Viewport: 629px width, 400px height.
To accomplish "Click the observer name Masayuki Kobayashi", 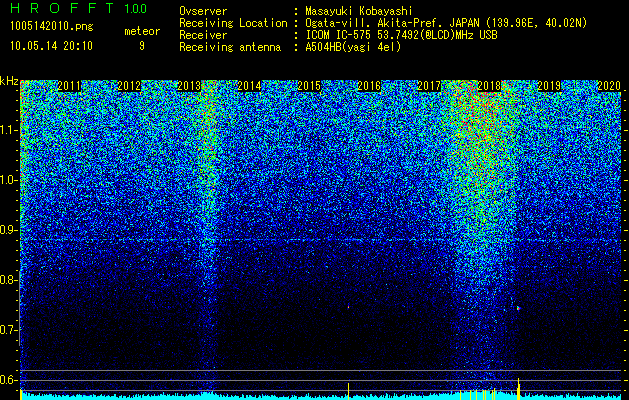I will coord(359,11).
